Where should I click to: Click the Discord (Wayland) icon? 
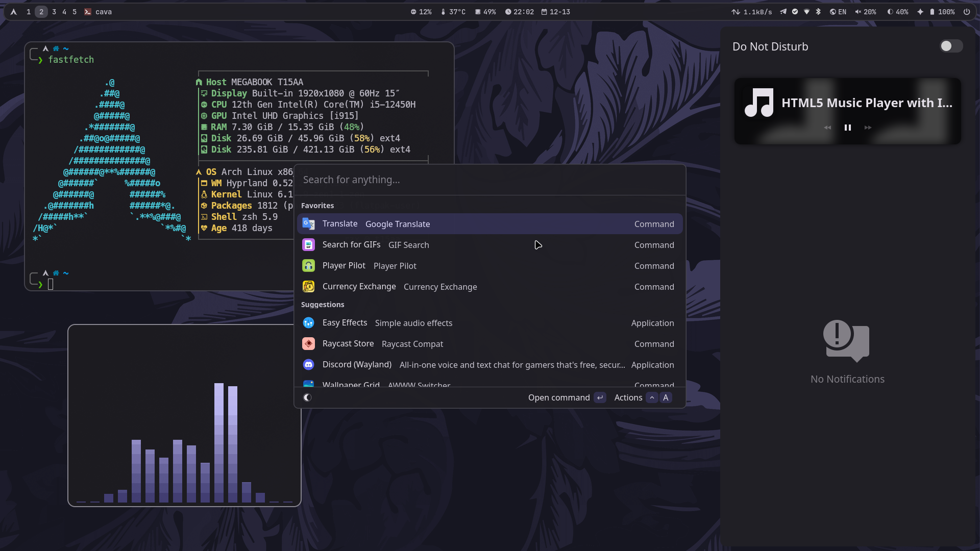click(308, 365)
